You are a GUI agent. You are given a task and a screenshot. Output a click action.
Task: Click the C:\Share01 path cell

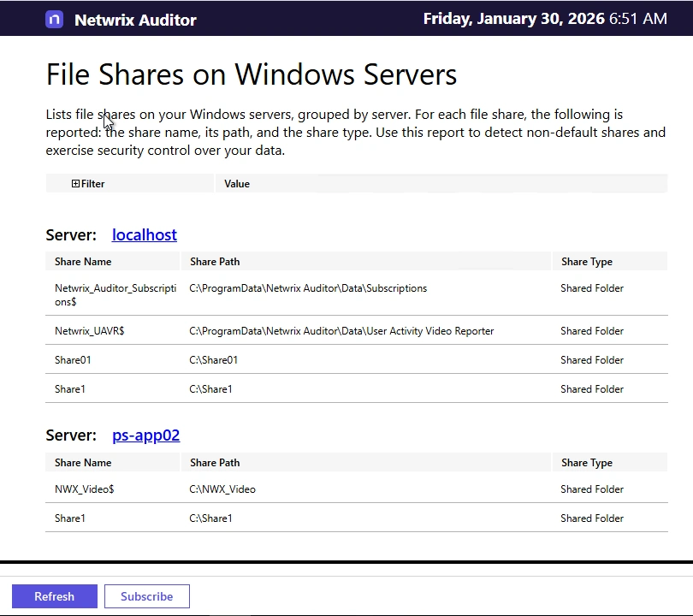[x=214, y=359]
